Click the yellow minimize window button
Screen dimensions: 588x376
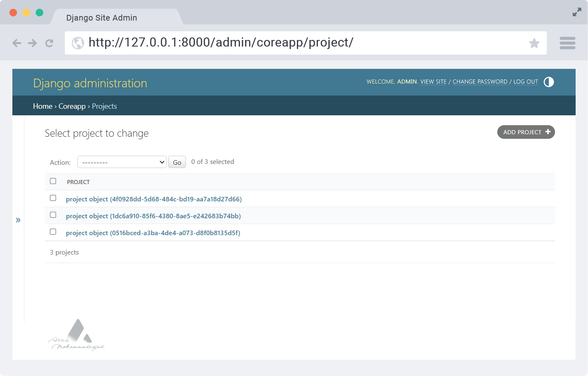click(26, 12)
